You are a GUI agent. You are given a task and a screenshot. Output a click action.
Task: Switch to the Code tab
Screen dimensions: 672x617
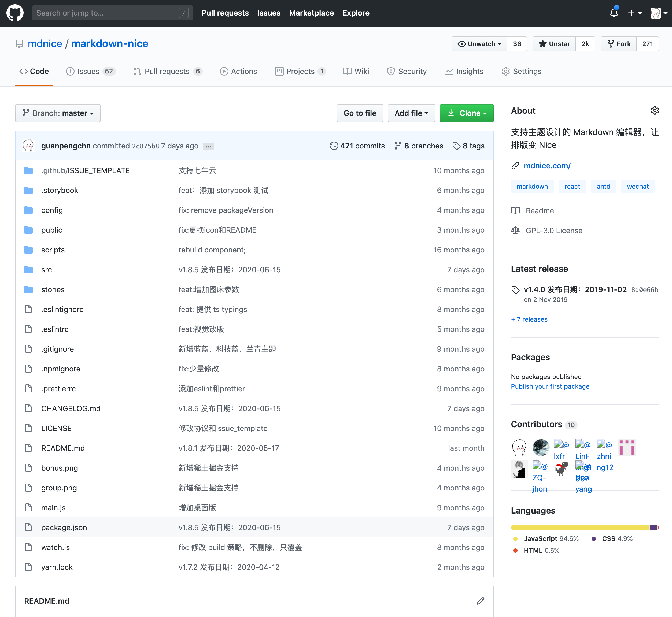pyautogui.click(x=34, y=72)
